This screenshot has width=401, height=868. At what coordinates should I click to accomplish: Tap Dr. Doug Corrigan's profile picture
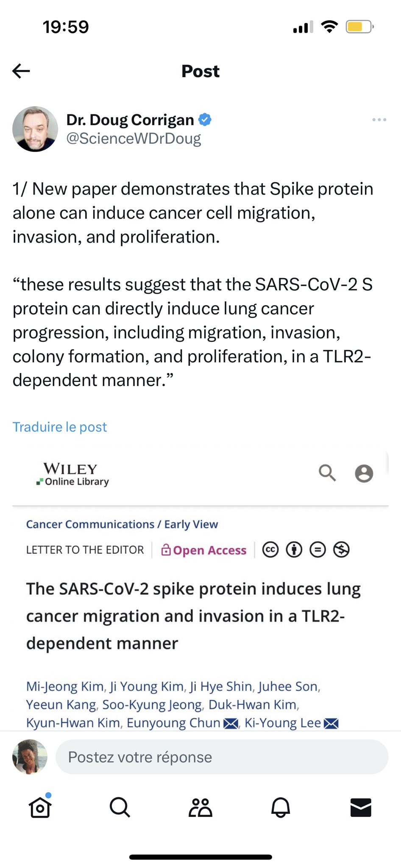click(x=35, y=129)
